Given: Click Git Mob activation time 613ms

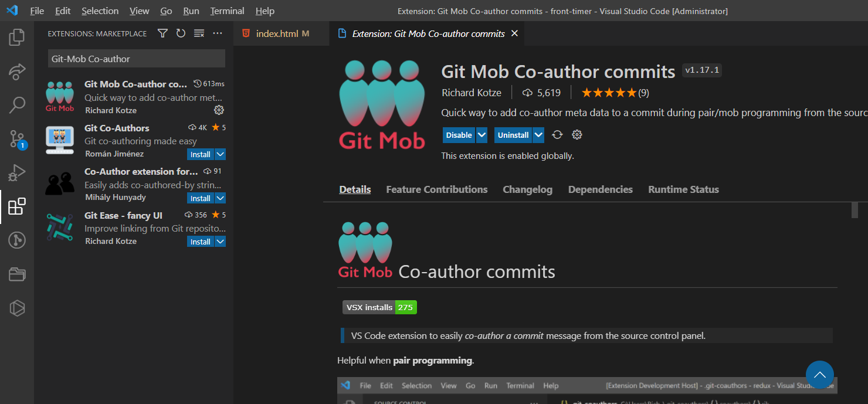Looking at the screenshot, I should click(209, 84).
